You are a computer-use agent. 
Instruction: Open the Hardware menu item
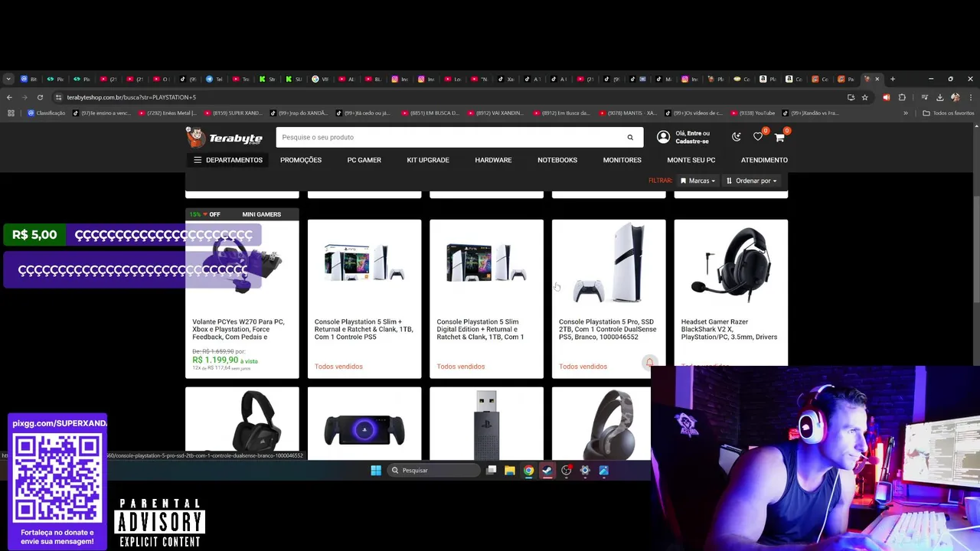point(493,160)
